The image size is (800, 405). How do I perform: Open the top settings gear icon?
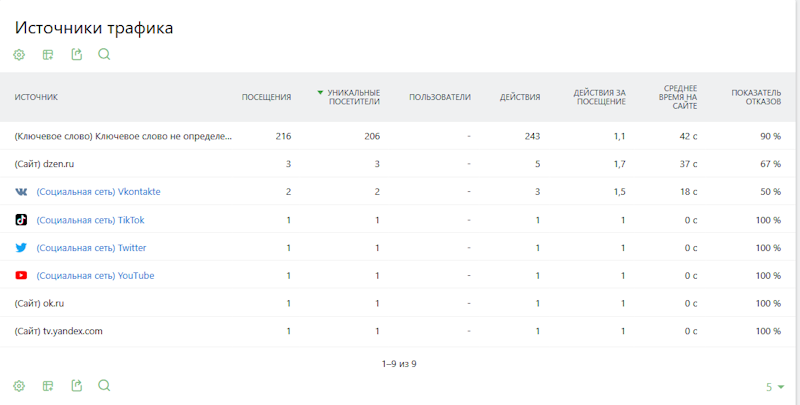(x=19, y=55)
